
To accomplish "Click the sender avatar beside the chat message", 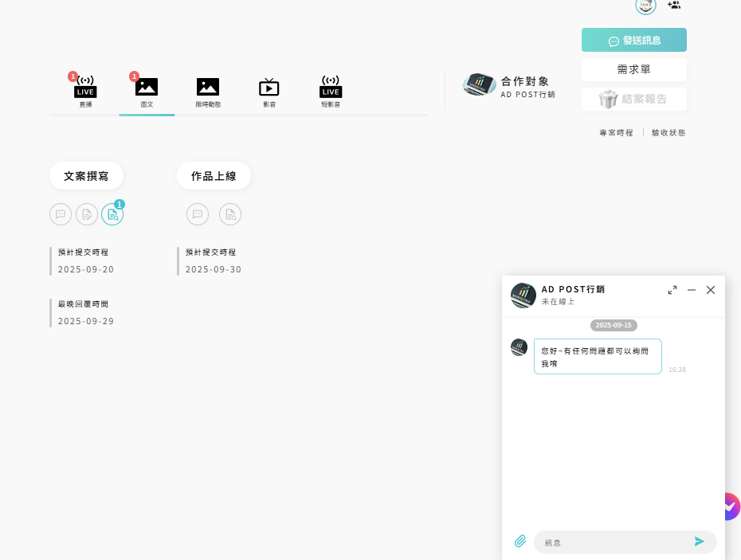I will pyautogui.click(x=519, y=347).
